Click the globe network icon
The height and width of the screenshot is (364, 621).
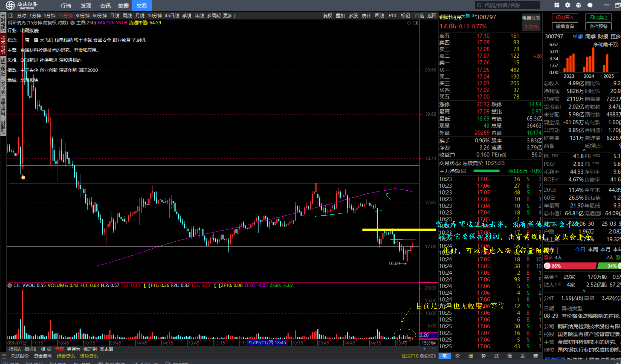(x=579, y=5)
